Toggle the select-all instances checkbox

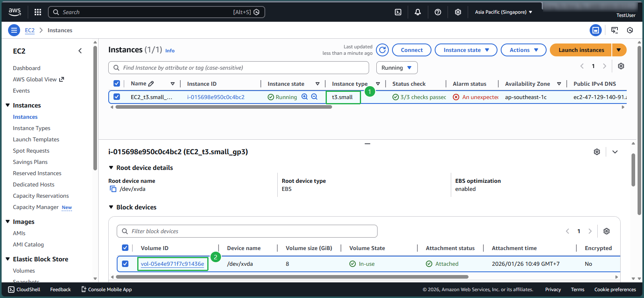(117, 83)
